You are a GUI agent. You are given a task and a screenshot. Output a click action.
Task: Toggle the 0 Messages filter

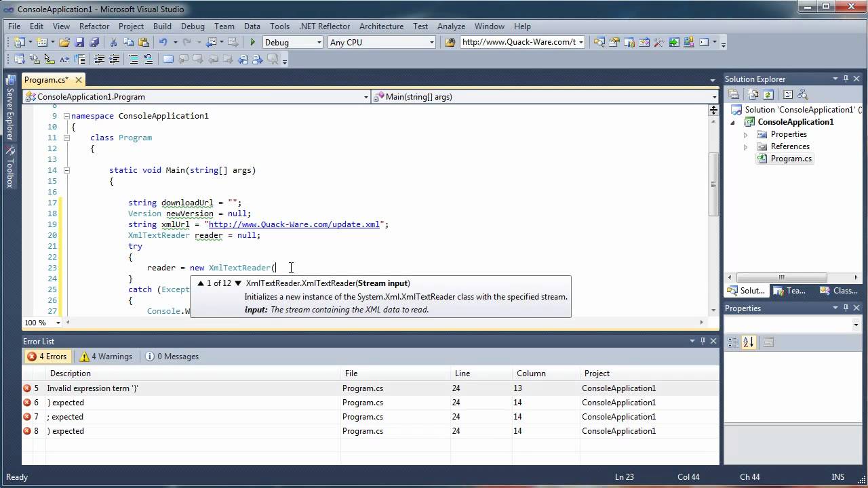171,357
